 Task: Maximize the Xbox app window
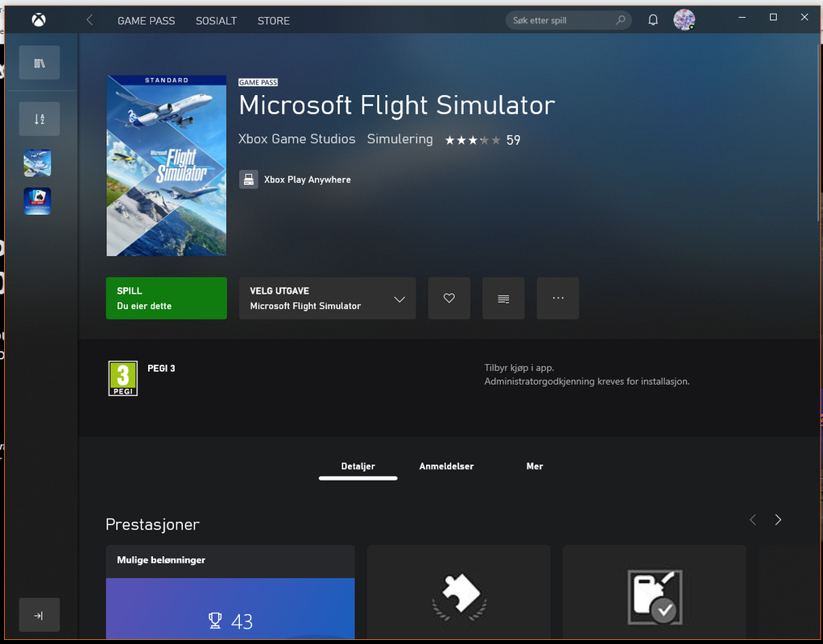pyautogui.click(x=773, y=18)
